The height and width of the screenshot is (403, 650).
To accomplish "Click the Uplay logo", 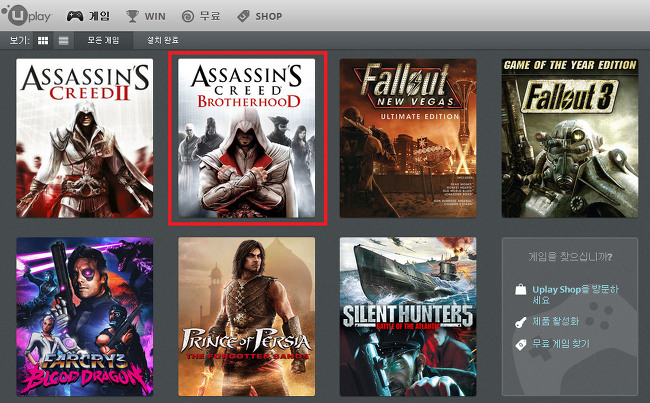I will 27,15.
